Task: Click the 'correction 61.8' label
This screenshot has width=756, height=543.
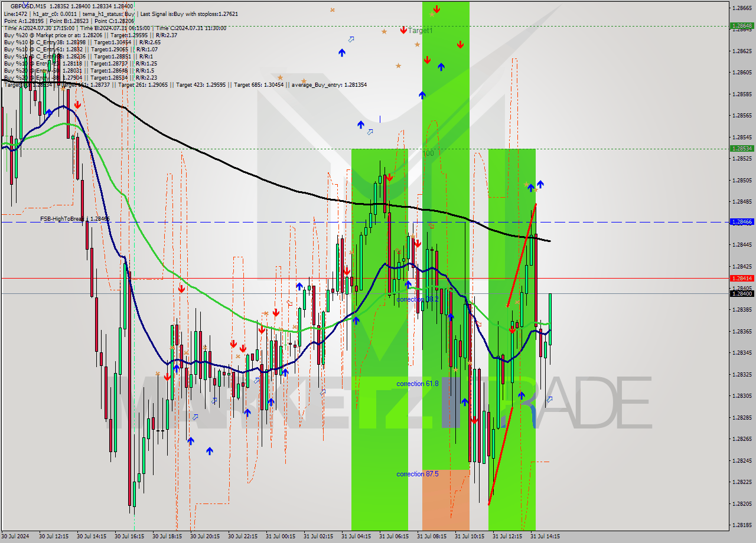Action: click(418, 384)
